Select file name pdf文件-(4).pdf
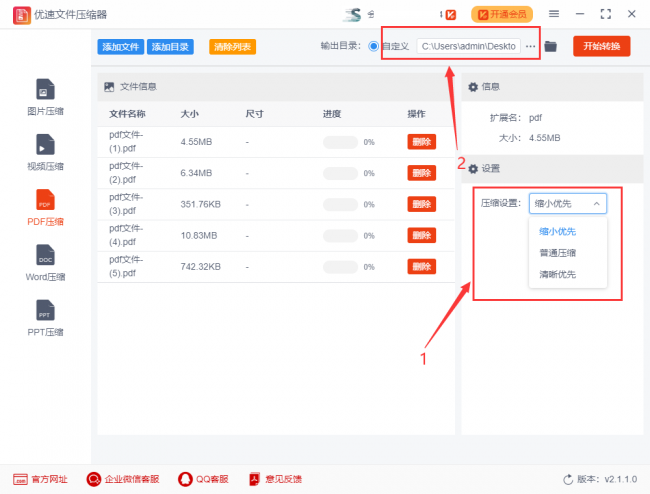This screenshot has width=650, height=494. pyautogui.click(x=126, y=235)
